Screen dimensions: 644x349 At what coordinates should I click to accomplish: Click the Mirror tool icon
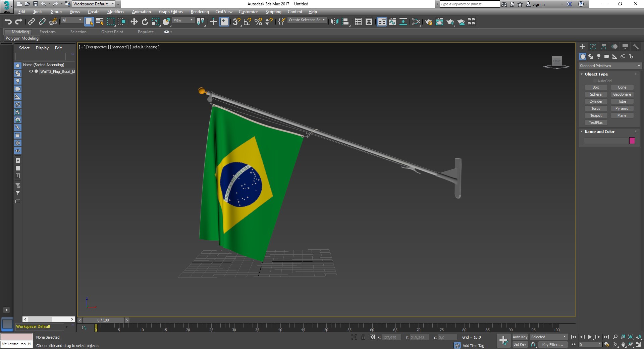click(x=334, y=22)
